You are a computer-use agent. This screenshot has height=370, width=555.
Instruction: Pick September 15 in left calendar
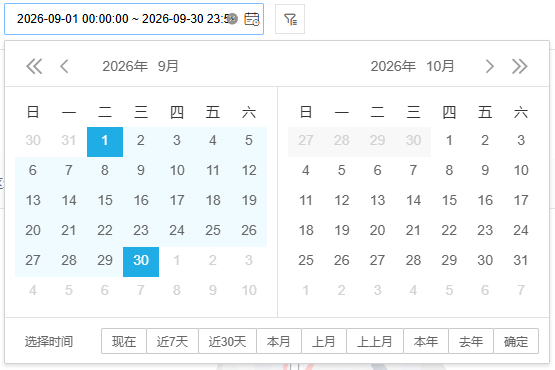pos(105,200)
